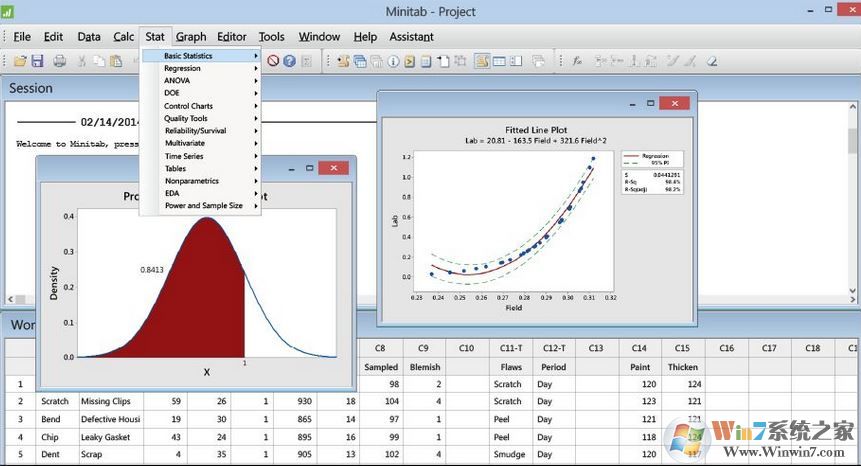Expand the DOE submenu
Viewport: 861px width, 466px height.
click(201, 93)
